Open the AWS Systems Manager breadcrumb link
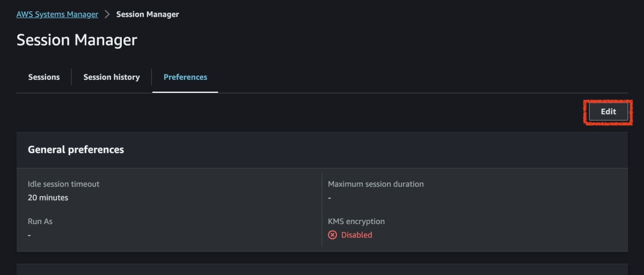Image resolution: width=644 pixels, height=275 pixels. (57, 14)
